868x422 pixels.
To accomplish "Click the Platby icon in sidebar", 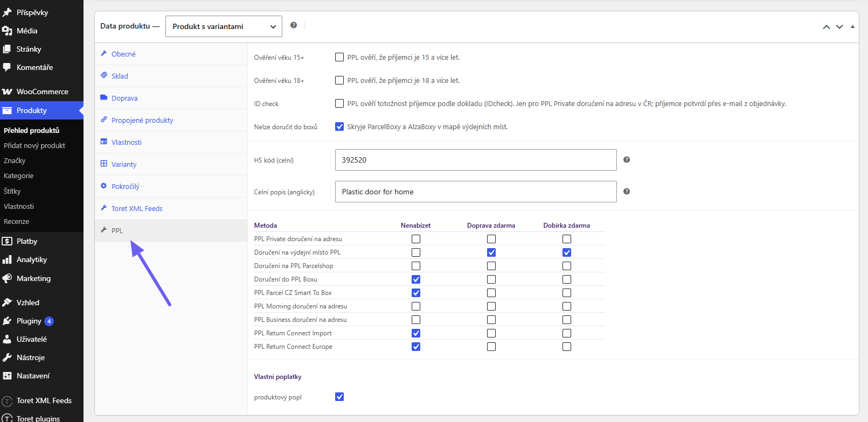I will [7, 241].
